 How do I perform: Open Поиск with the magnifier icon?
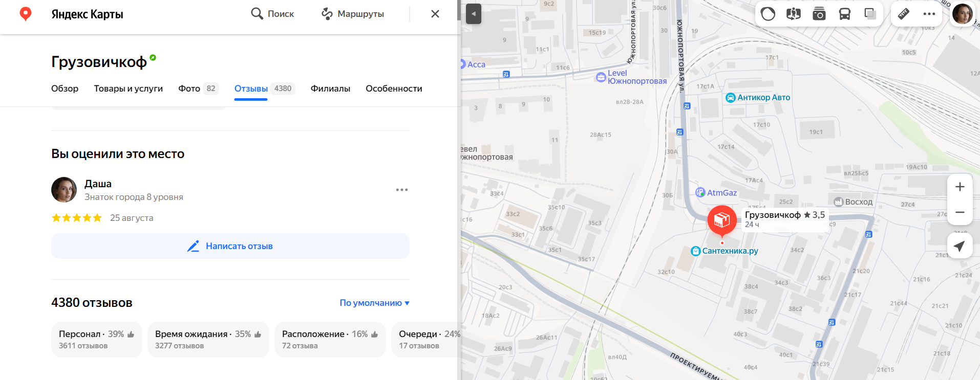point(272,14)
